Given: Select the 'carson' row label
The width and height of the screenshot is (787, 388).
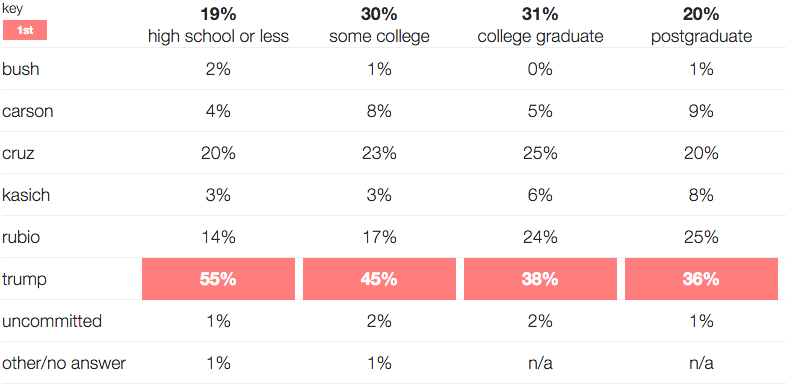Looking at the screenshot, I should pyautogui.click(x=28, y=111).
